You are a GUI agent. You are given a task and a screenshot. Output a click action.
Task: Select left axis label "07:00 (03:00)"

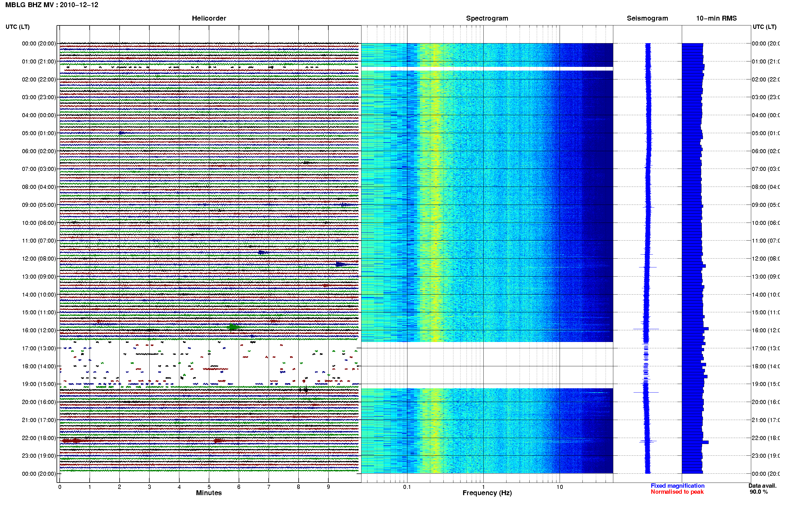[x=39, y=169]
